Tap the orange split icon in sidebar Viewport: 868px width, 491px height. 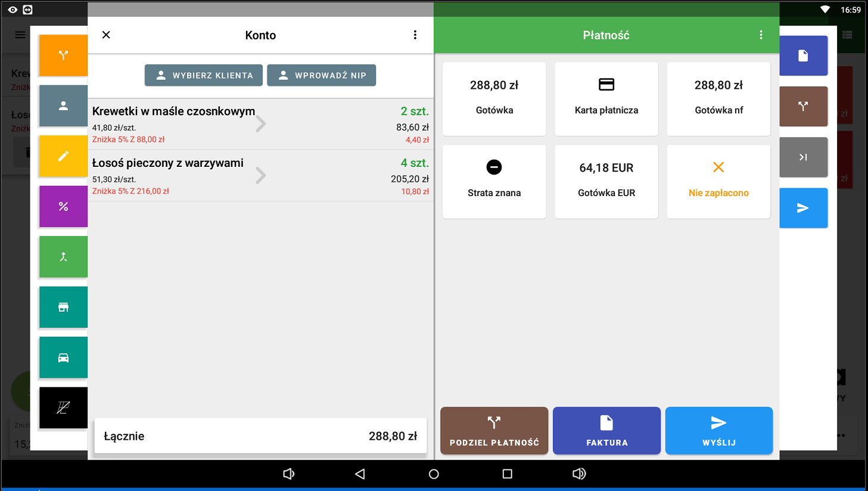pyautogui.click(x=63, y=55)
